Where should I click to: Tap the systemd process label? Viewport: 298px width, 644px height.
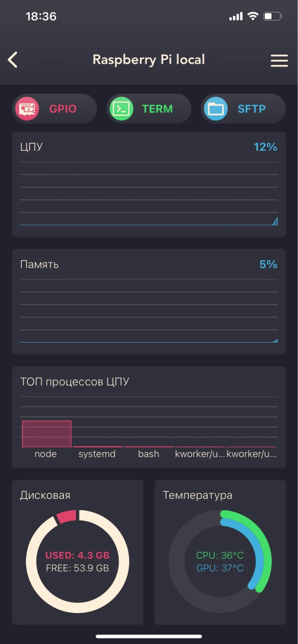point(97,454)
